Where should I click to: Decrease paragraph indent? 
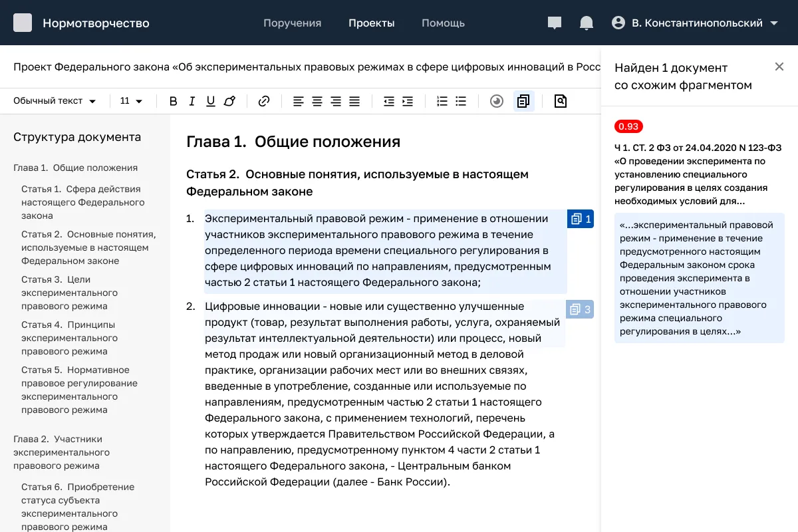[x=389, y=101]
